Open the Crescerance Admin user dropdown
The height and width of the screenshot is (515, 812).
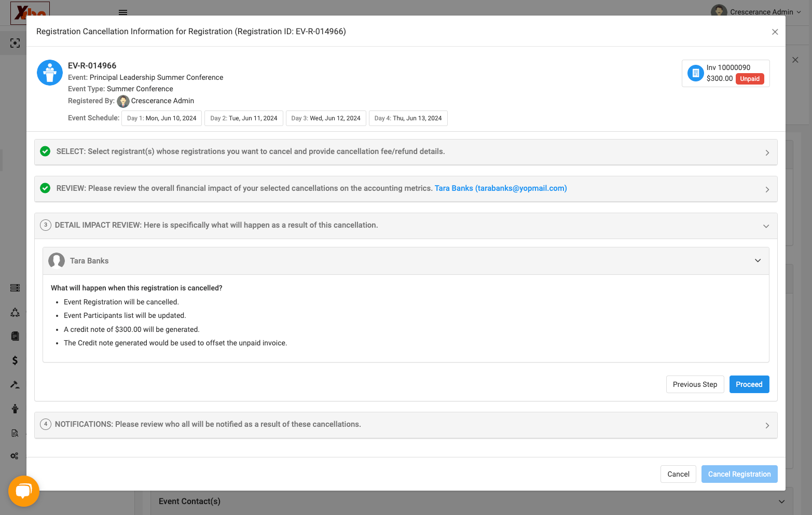[756, 11]
